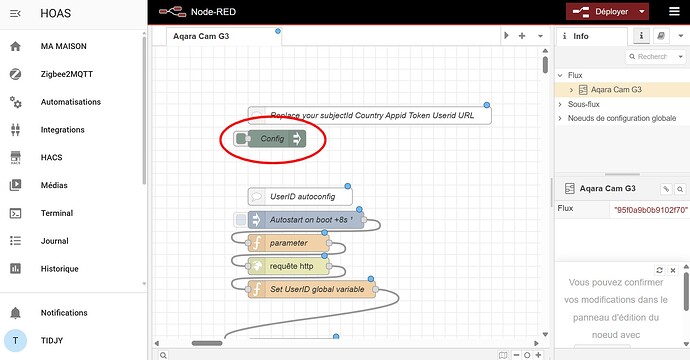
Task: Open MA MAISON dashboard
Action: (x=64, y=46)
